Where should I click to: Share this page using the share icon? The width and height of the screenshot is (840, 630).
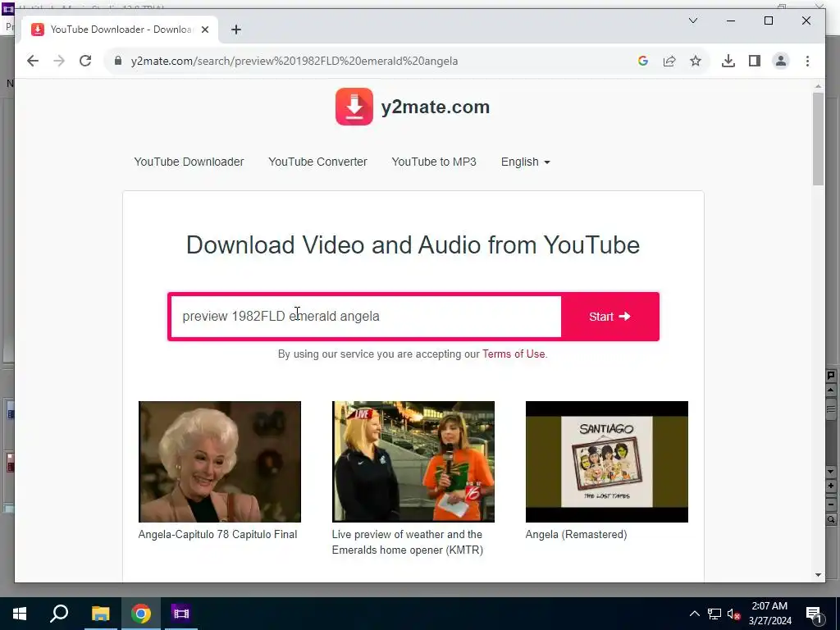click(x=669, y=61)
